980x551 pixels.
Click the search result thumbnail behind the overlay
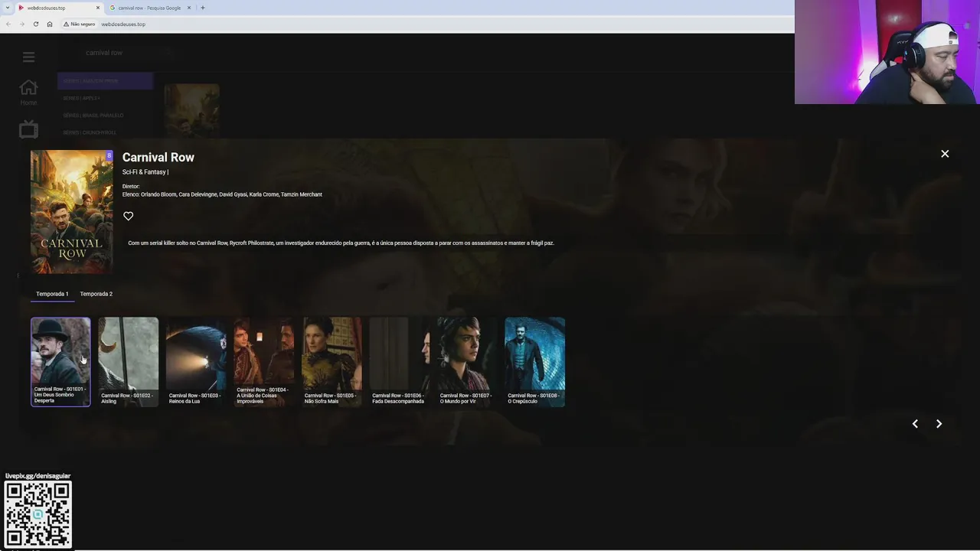pos(191,111)
